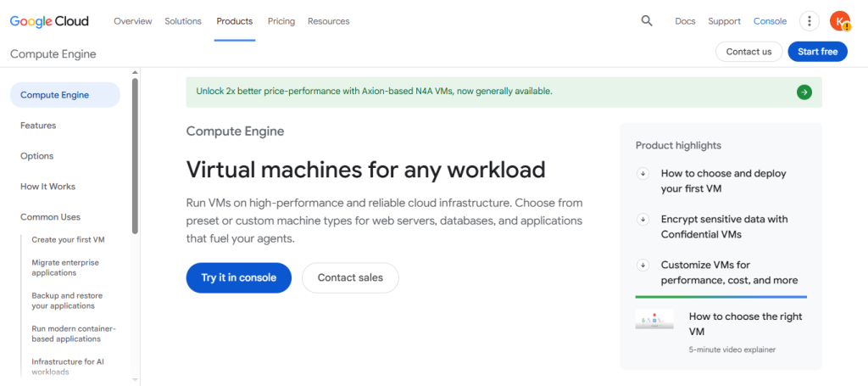
Task: Expand 'Encrypt sensitive data' arrow icon
Action: click(x=643, y=220)
